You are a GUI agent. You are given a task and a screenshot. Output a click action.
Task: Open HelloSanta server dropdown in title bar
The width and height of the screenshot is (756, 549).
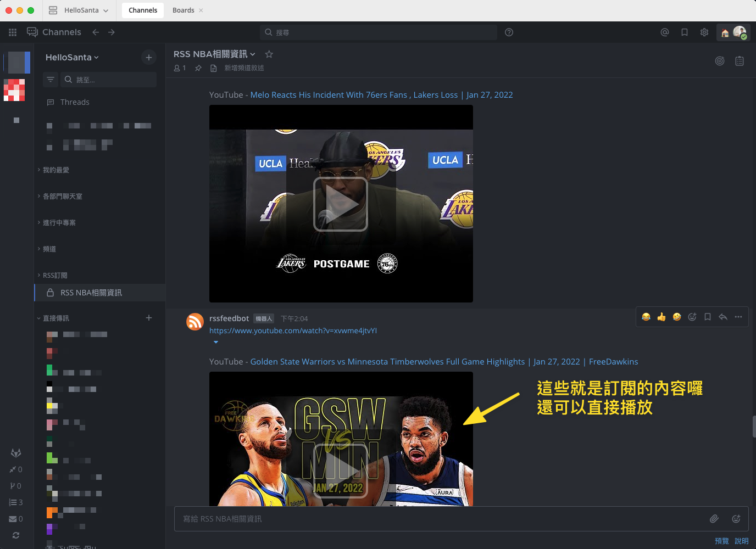pyautogui.click(x=79, y=10)
